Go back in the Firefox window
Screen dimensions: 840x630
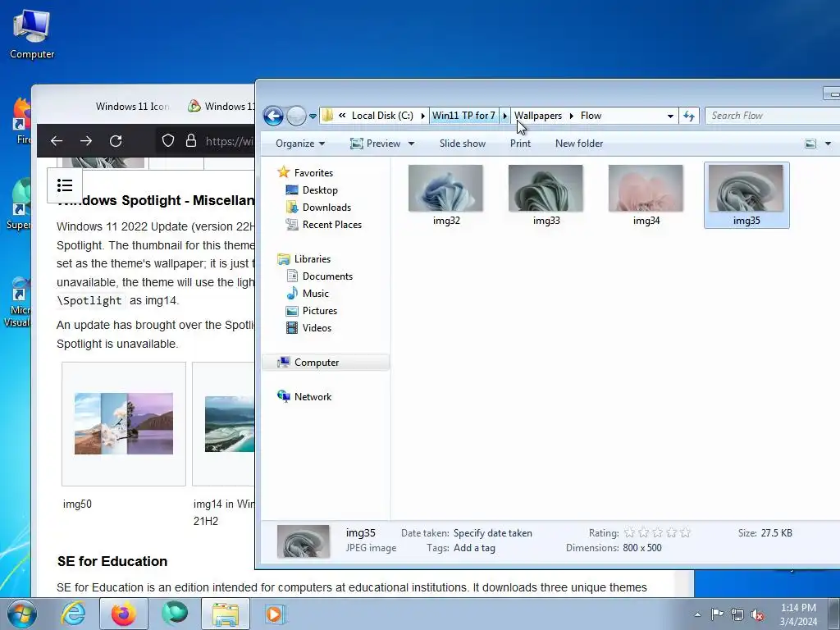click(x=57, y=141)
